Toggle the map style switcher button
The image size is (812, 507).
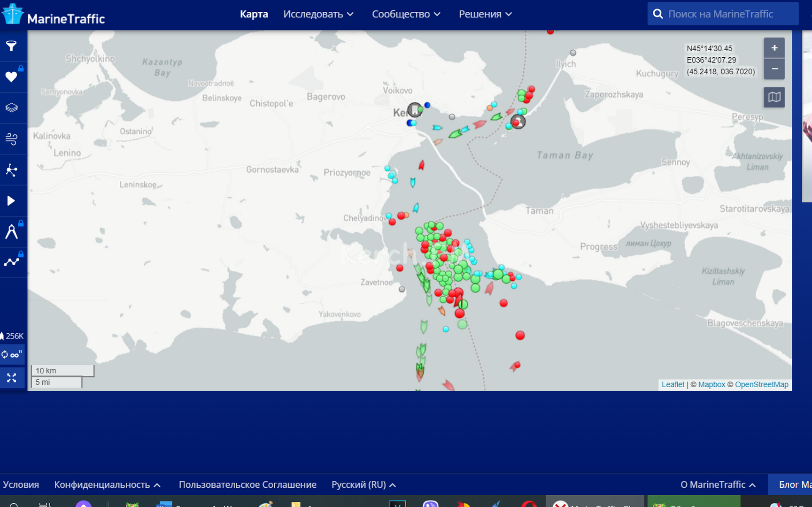(x=774, y=98)
